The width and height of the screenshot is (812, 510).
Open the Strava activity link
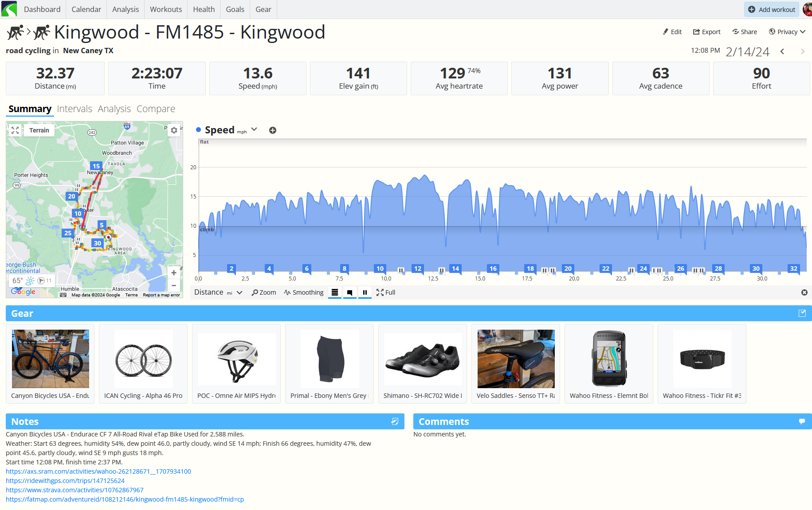[x=75, y=490]
